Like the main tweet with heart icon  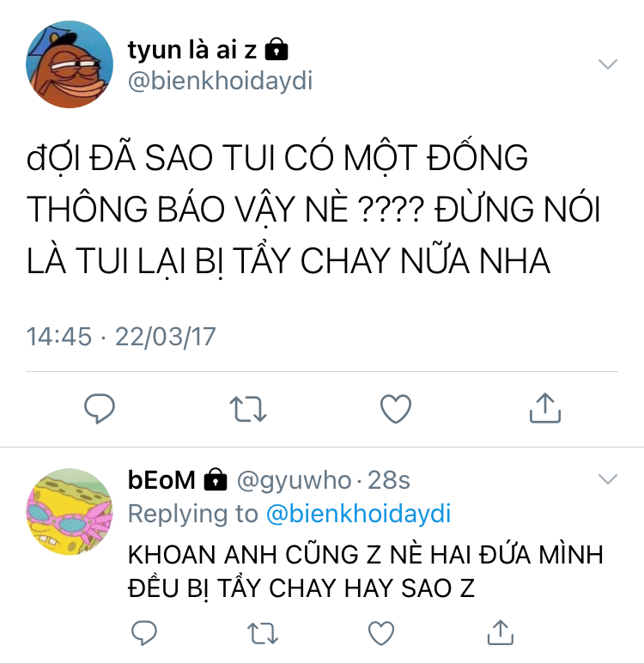pos(396,409)
